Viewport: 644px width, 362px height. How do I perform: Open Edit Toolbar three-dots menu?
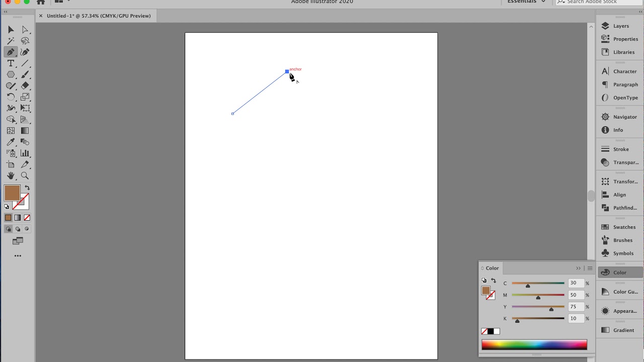(x=18, y=256)
